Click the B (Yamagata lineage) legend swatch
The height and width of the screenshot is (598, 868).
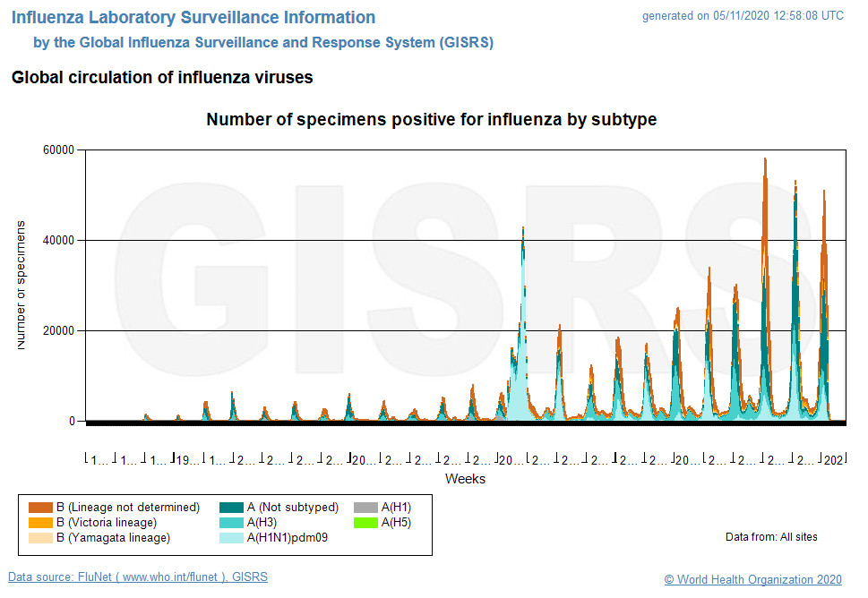point(40,538)
